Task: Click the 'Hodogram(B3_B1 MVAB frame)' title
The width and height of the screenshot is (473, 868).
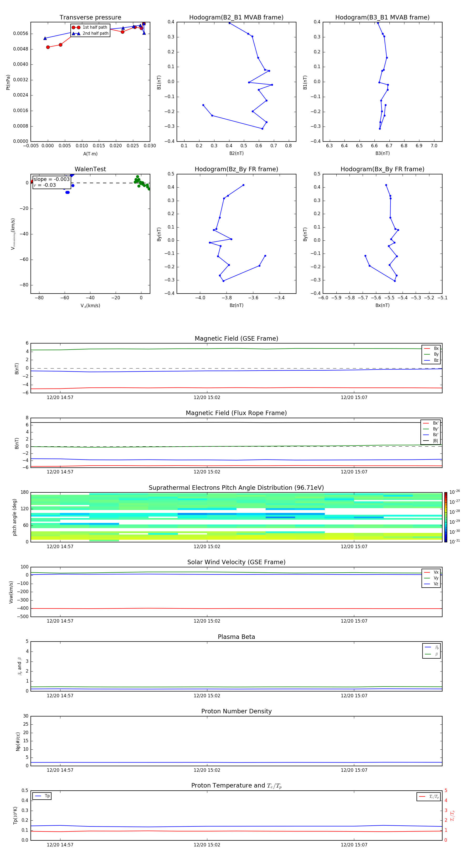Action: pos(382,18)
